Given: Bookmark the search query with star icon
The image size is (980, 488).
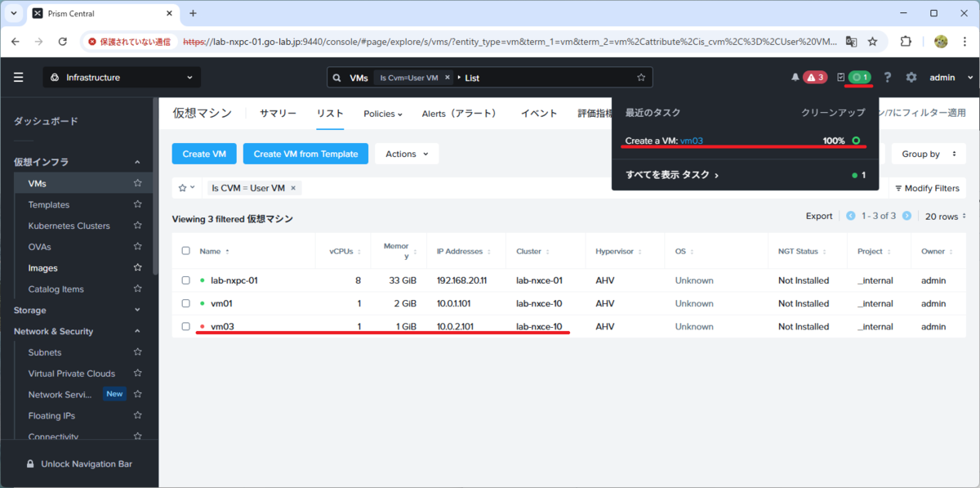Looking at the screenshot, I should click(641, 78).
